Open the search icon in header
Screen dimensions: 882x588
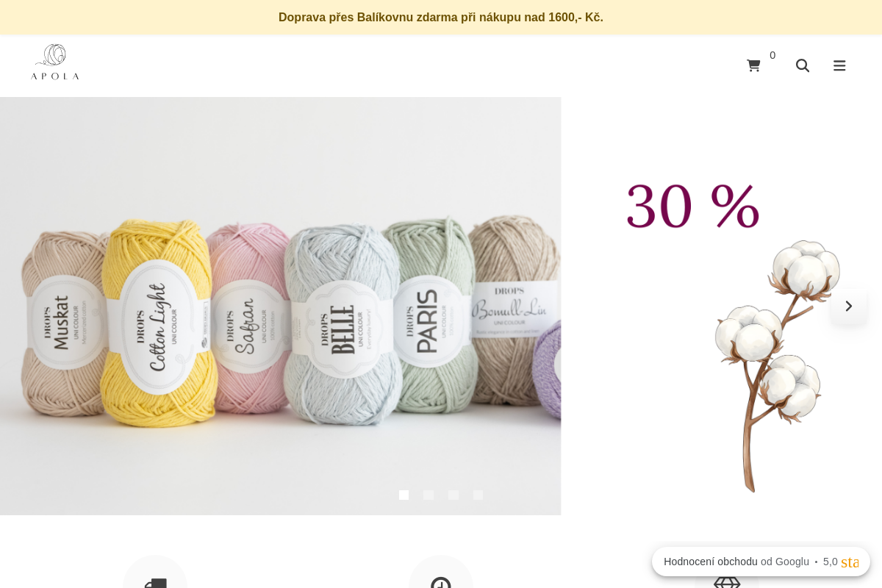[803, 65]
